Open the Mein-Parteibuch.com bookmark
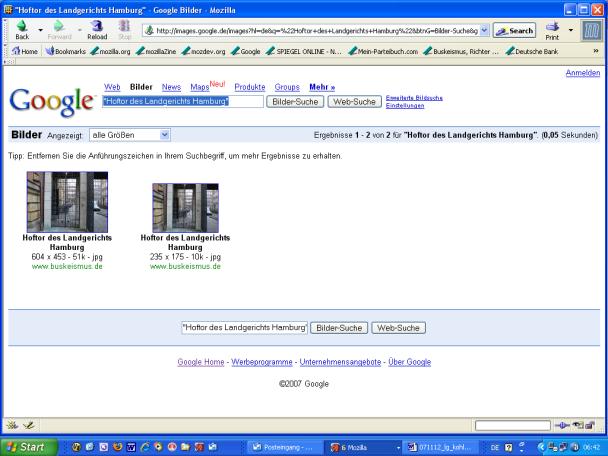Image resolution: width=608 pixels, height=456 pixels. click(383, 51)
